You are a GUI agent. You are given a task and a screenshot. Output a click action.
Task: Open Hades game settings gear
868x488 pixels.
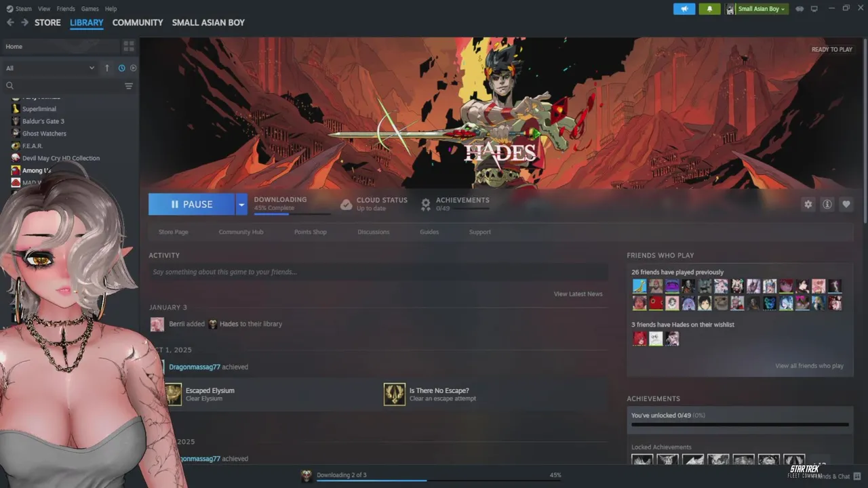(x=808, y=204)
